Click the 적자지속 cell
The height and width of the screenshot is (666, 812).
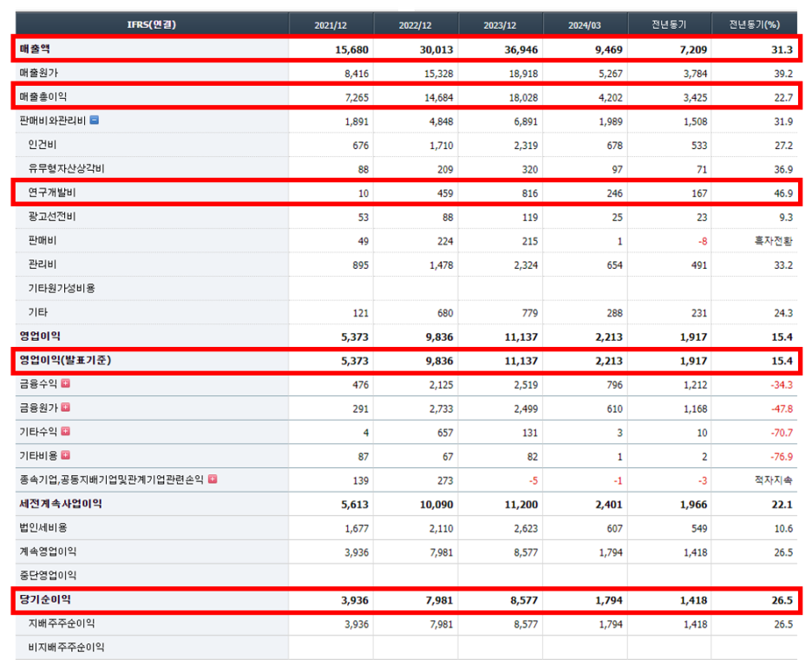pyautogui.click(x=774, y=480)
